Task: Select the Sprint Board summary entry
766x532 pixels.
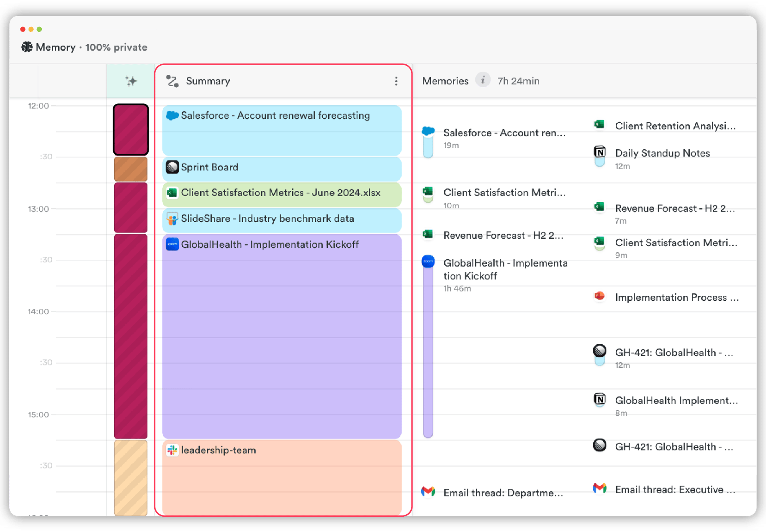Action: 282,168
